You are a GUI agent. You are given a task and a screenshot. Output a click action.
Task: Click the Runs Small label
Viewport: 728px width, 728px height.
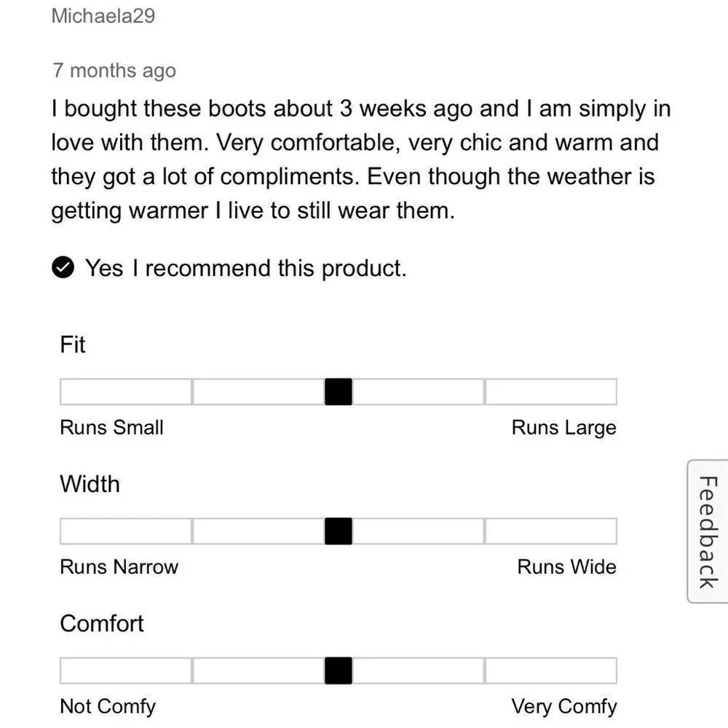click(111, 427)
